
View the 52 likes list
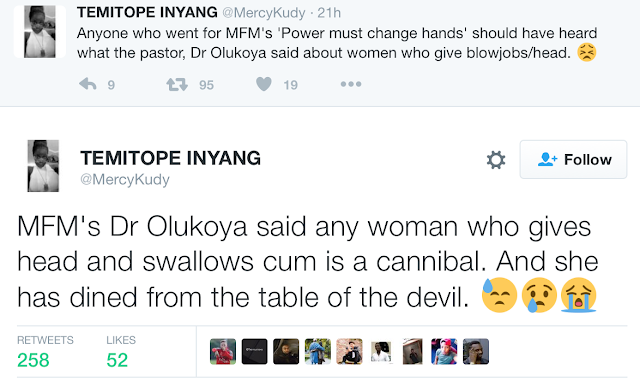pos(121,352)
